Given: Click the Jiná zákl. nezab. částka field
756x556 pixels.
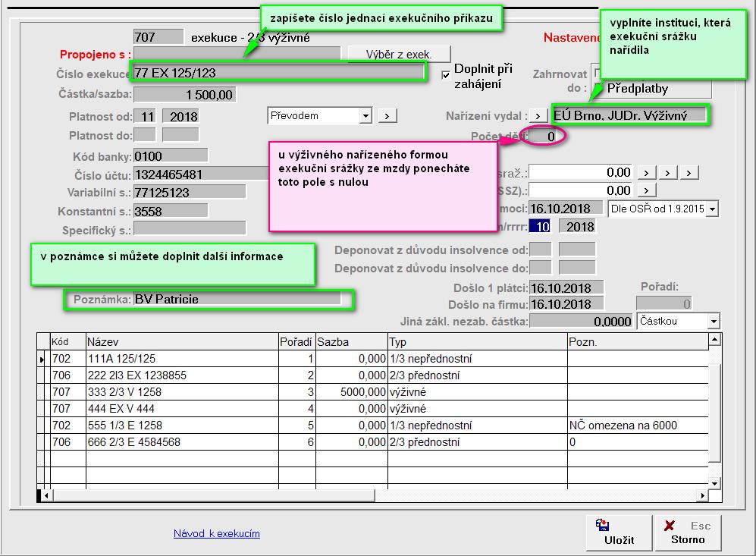Looking at the screenshot, I should [581, 321].
